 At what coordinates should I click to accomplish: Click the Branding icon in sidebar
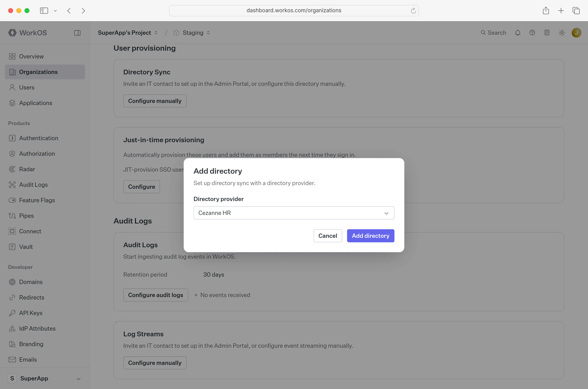[12, 344]
